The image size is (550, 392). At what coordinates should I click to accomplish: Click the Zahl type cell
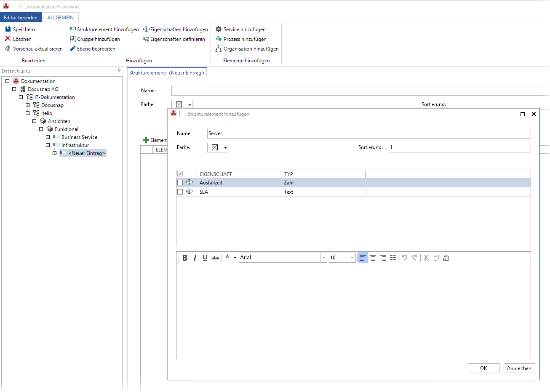pos(323,183)
